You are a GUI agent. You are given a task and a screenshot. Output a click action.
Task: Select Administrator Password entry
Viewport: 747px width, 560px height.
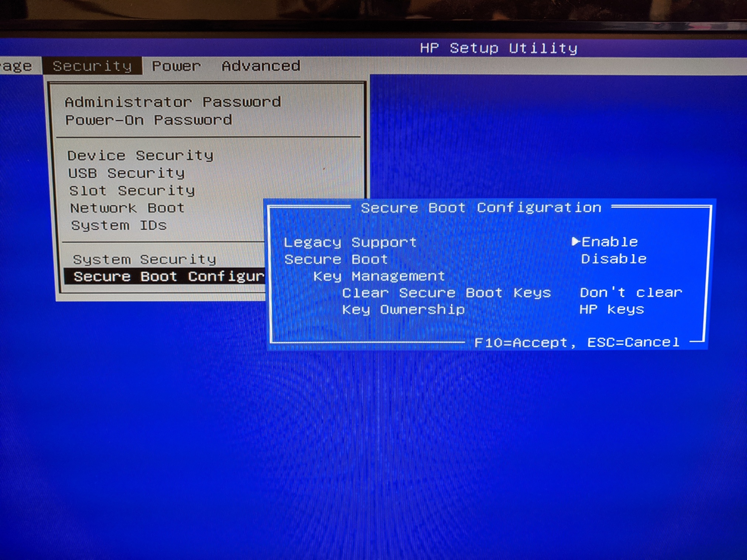tap(173, 102)
